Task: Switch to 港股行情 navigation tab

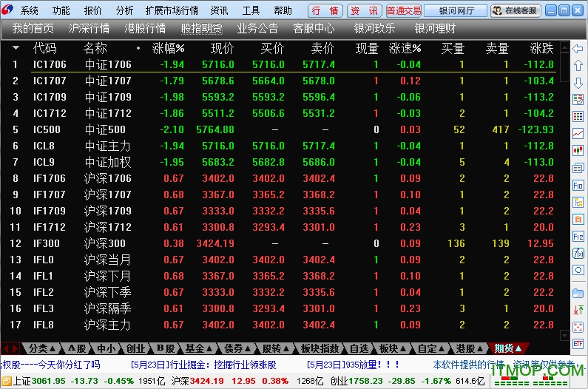Action: pyautogui.click(x=145, y=29)
